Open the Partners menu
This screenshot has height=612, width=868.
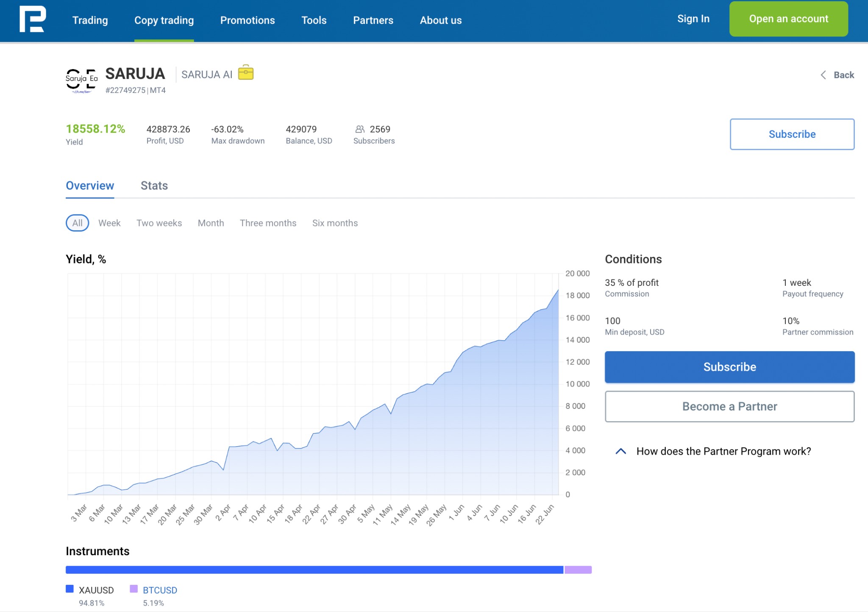[x=373, y=20]
